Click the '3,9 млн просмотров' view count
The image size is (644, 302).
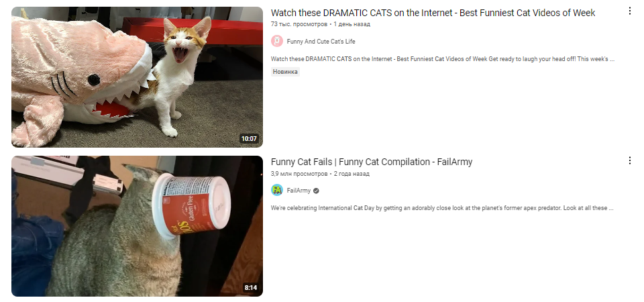299,174
